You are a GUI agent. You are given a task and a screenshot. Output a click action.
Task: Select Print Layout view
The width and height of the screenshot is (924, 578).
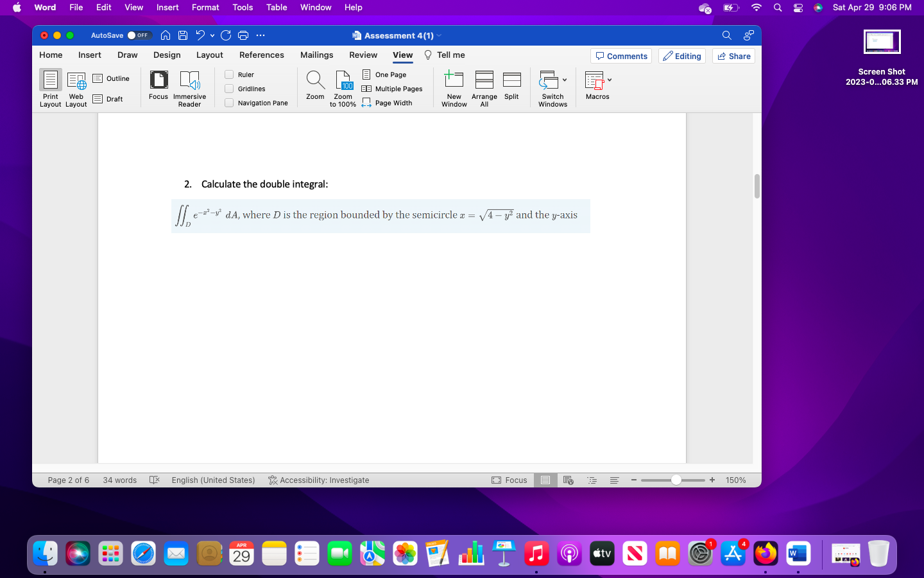point(50,88)
